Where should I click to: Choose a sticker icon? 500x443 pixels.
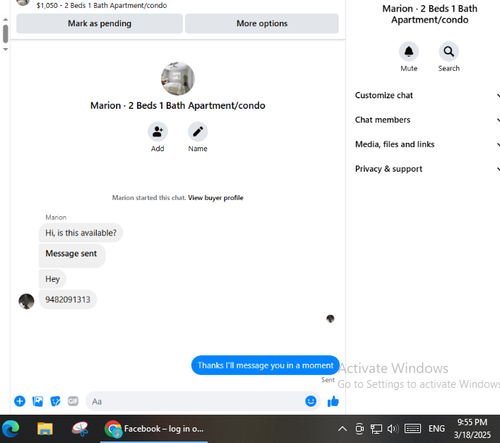click(x=55, y=401)
